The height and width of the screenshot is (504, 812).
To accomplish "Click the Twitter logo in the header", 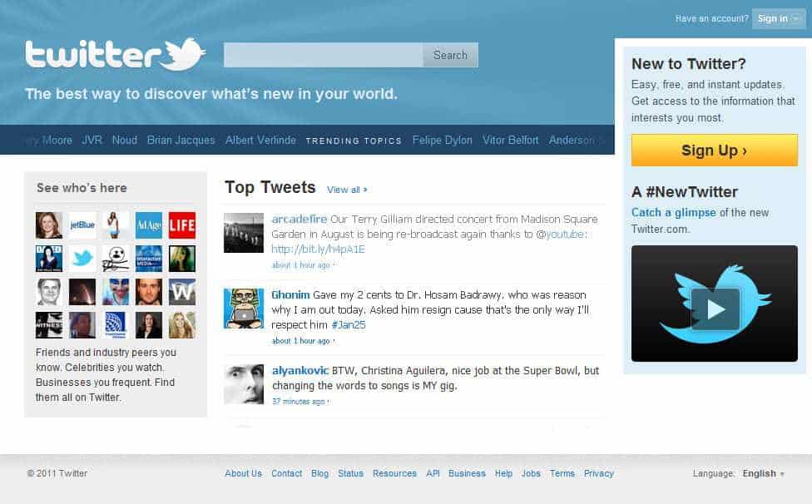I will [115, 54].
